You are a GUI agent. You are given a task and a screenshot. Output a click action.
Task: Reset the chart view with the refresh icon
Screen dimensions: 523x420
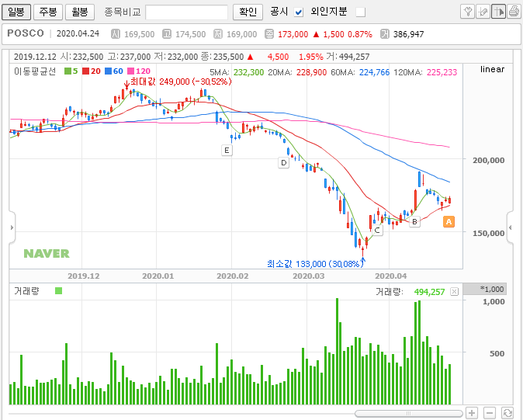(507, 413)
